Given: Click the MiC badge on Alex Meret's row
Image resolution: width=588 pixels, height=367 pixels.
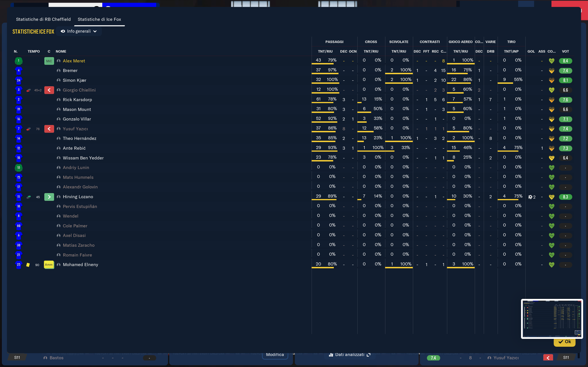Looking at the screenshot, I should coord(49,61).
